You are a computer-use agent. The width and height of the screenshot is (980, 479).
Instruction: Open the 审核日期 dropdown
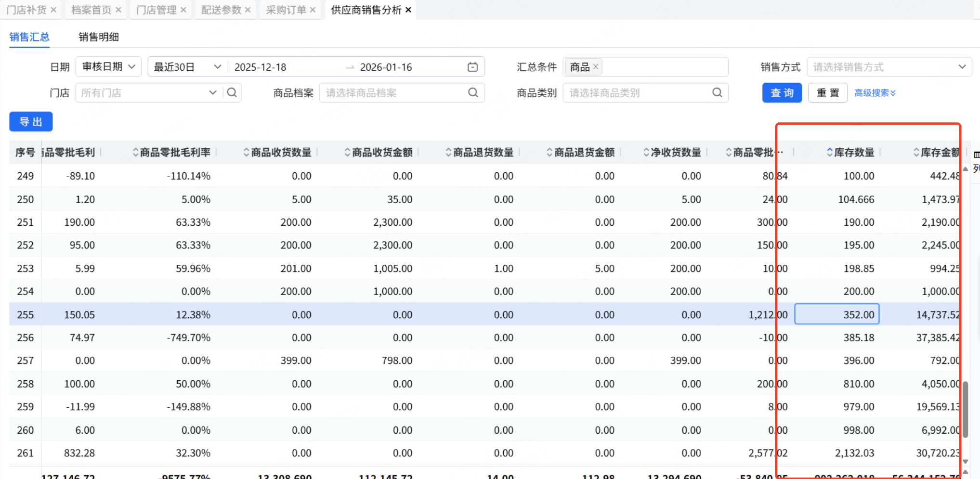(x=108, y=67)
